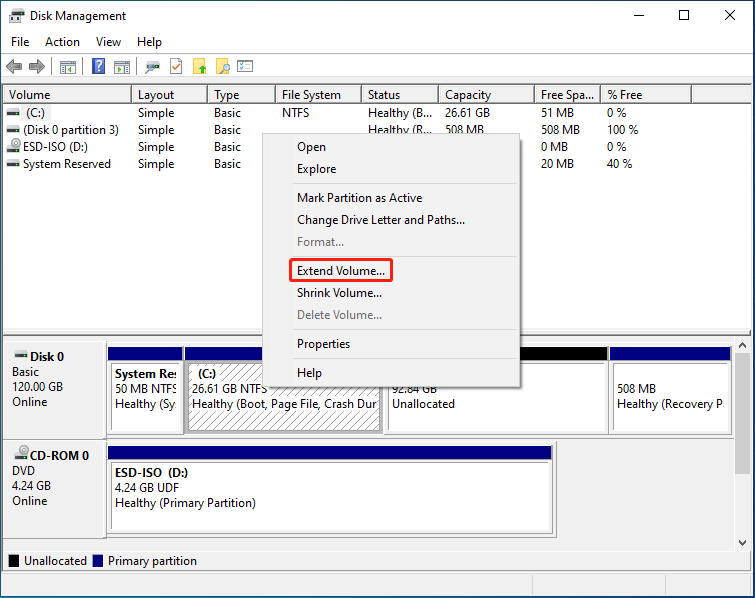Sort by the % Free column header
This screenshot has width=755, height=598.
(x=646, y=94)
